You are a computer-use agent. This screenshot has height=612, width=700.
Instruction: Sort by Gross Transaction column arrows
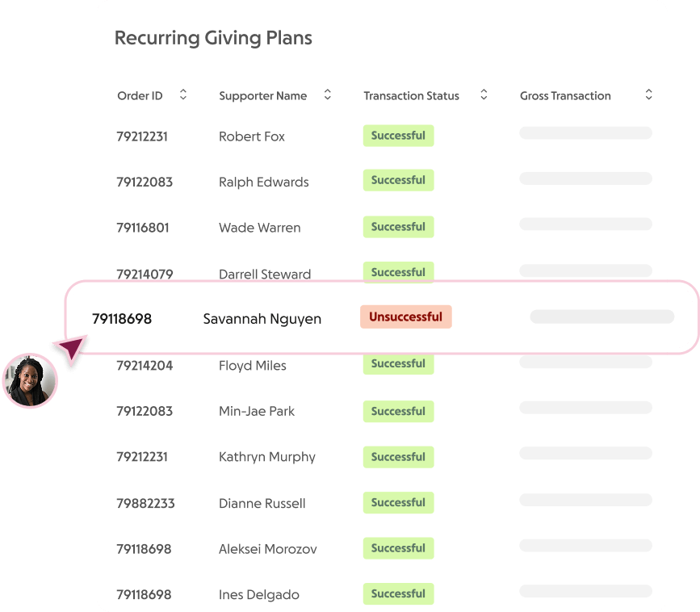648,95
